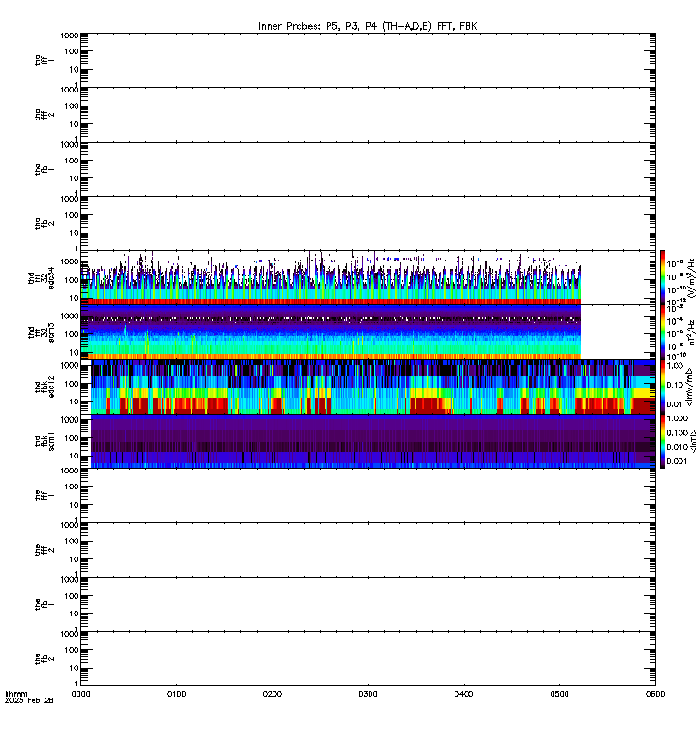Click the <|nT|> color bar

[x=663, y=441]
